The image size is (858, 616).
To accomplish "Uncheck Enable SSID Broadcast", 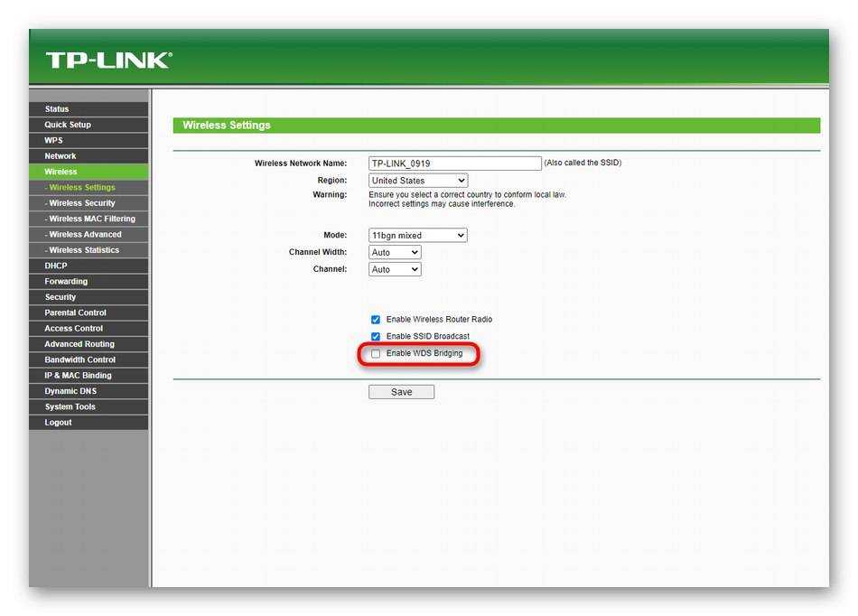I will pos(376,336).
